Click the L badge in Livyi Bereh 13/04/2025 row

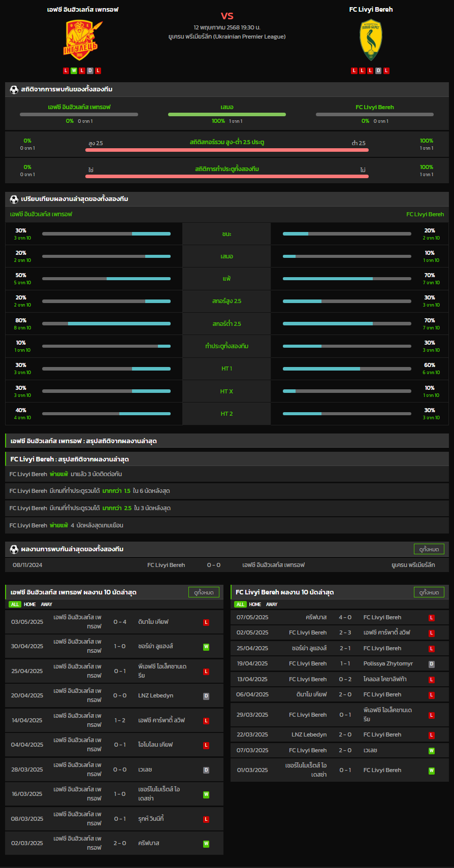tap(432, 680)
